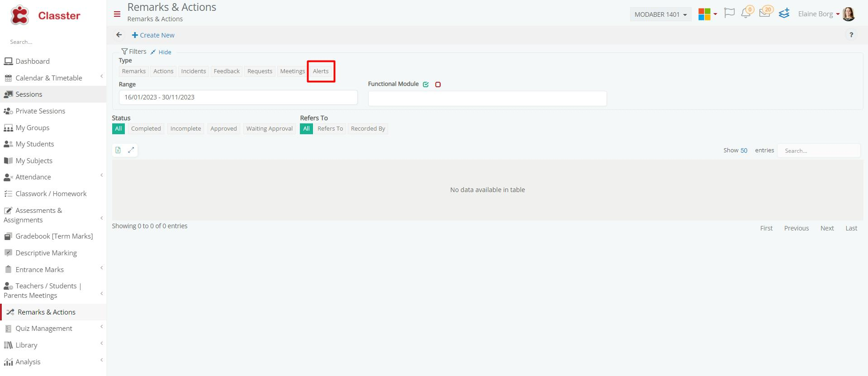This screenshot has height=376, width=868.
Task: Go to Last page
Action: click(x=851, y=228)
